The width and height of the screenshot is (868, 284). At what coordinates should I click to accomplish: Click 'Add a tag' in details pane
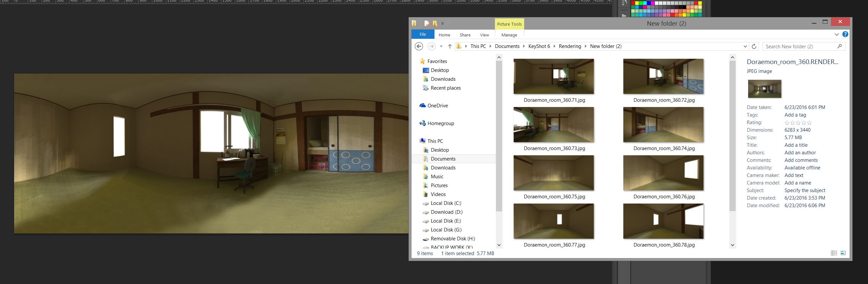[795, 115]
